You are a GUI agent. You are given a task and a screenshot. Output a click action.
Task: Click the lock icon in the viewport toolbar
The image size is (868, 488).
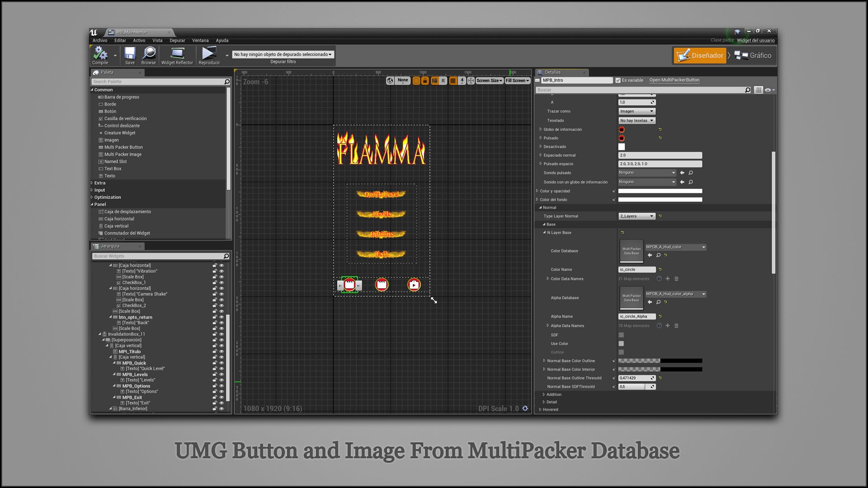[425, 80]
